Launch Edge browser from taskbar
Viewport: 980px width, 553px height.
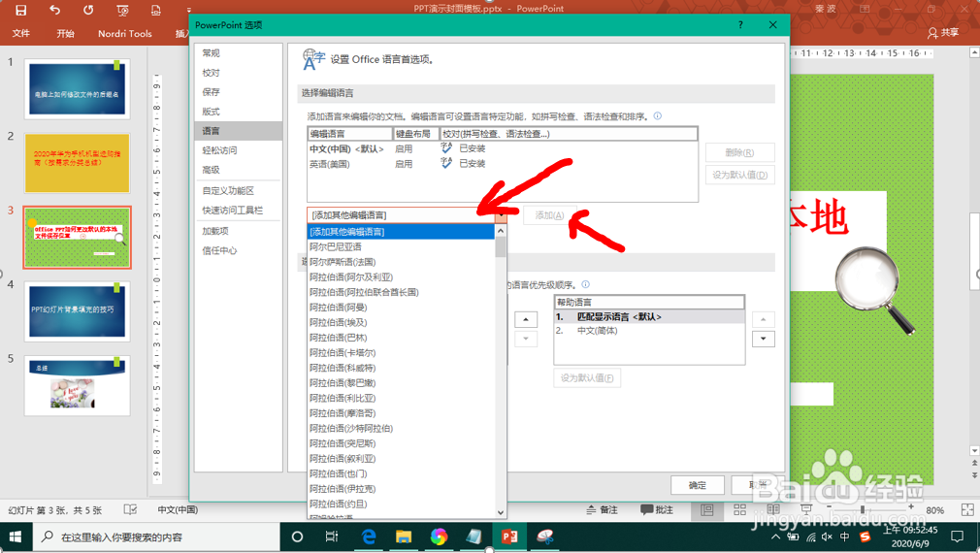(x=369, y=537)
